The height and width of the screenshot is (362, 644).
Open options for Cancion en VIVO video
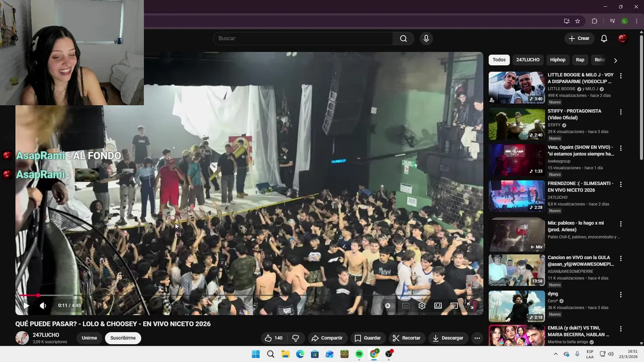point(620,258)
